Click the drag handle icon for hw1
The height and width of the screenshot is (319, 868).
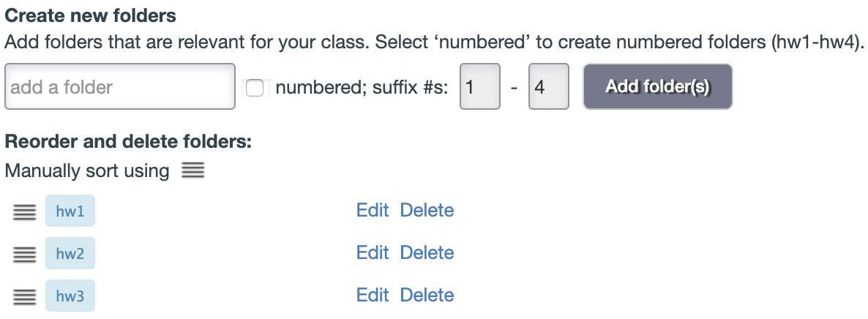24,211
